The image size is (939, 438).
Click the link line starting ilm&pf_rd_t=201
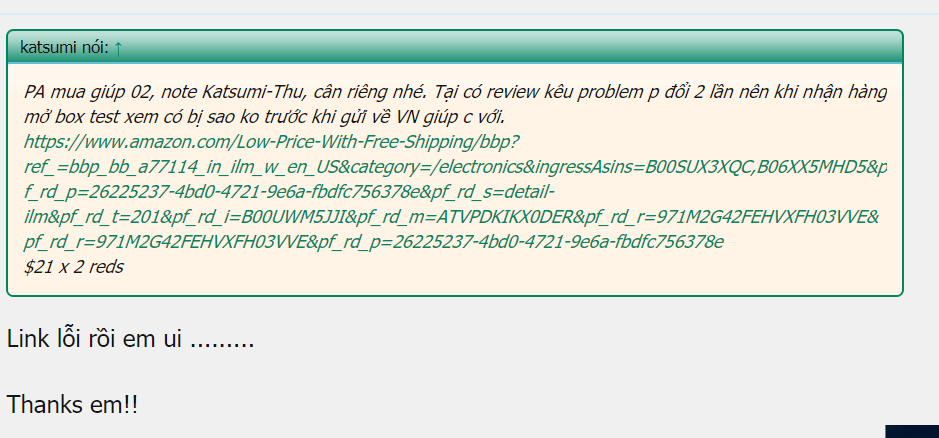(452, 217)
